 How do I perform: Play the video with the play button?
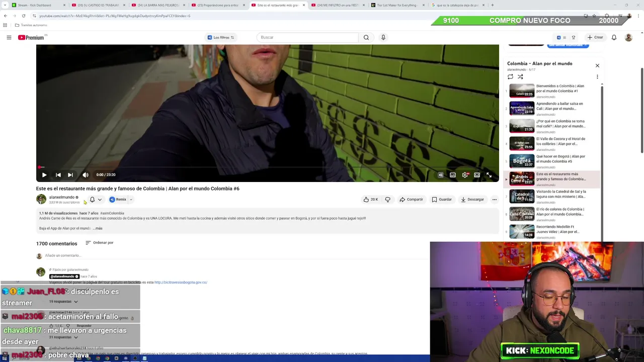(x=44, y=175)
